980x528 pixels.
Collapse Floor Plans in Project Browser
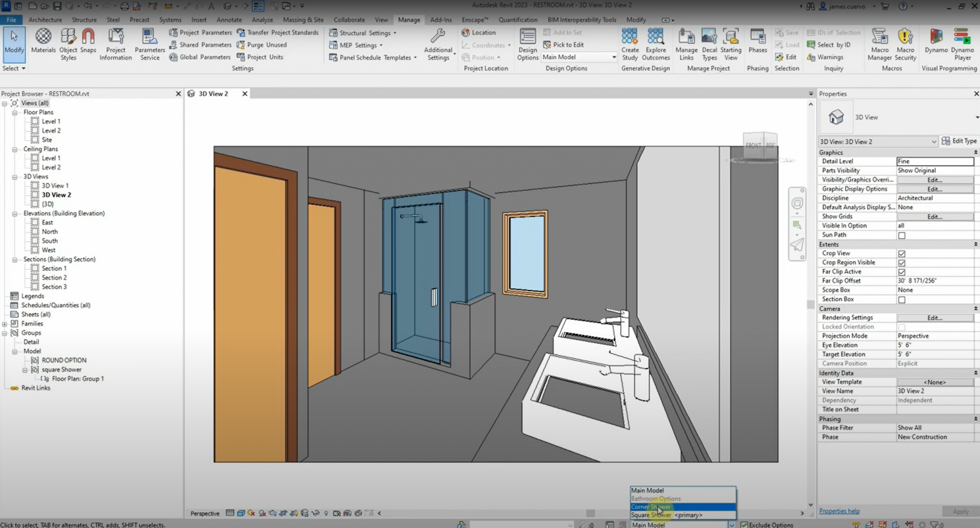pos(16,112)
